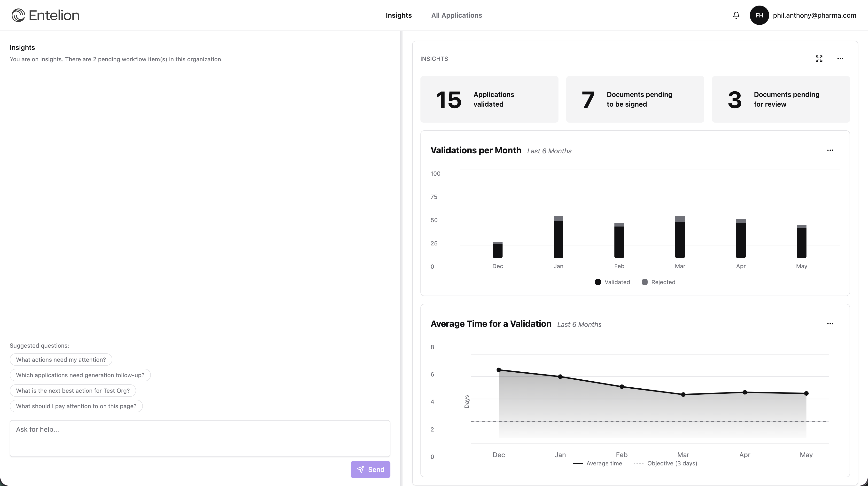Click the phil.anthony@pharma.com account name

pos(814,15)
